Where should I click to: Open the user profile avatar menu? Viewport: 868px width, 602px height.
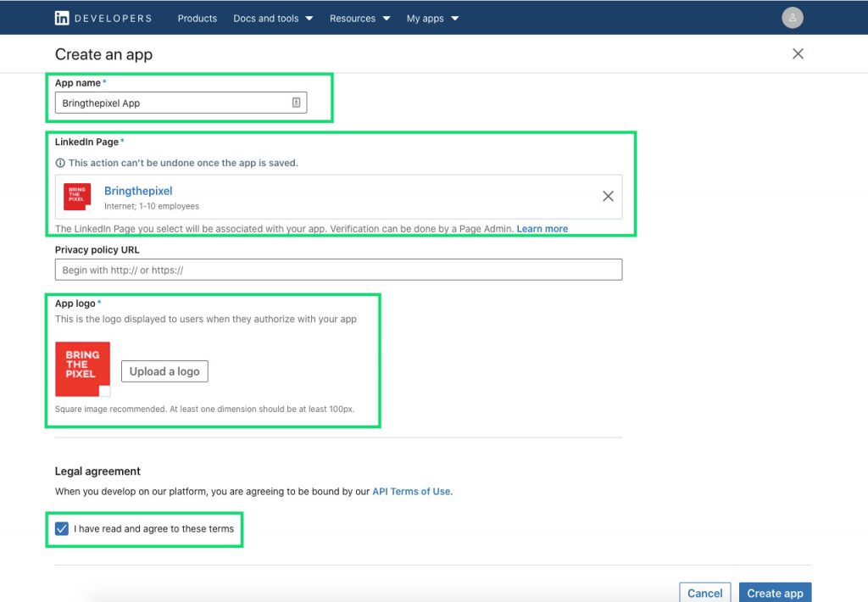(793, 18)
